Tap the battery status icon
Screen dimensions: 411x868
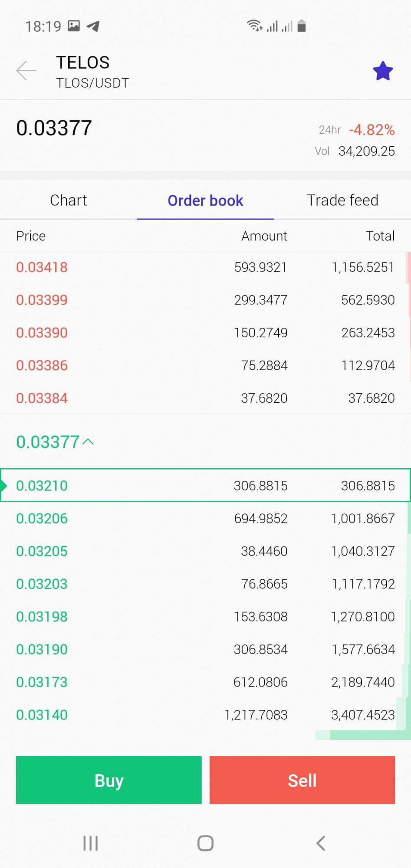[302, 26]
